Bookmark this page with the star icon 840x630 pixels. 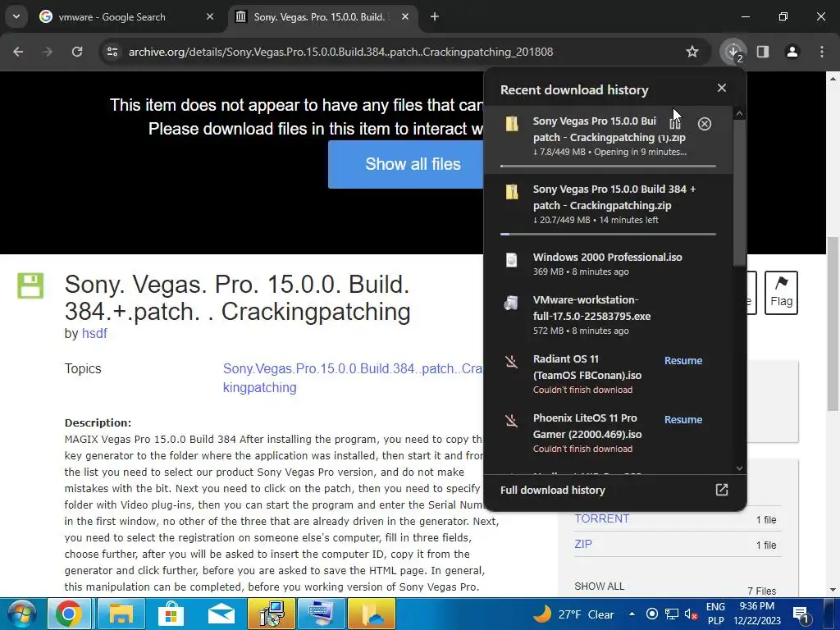692,52
